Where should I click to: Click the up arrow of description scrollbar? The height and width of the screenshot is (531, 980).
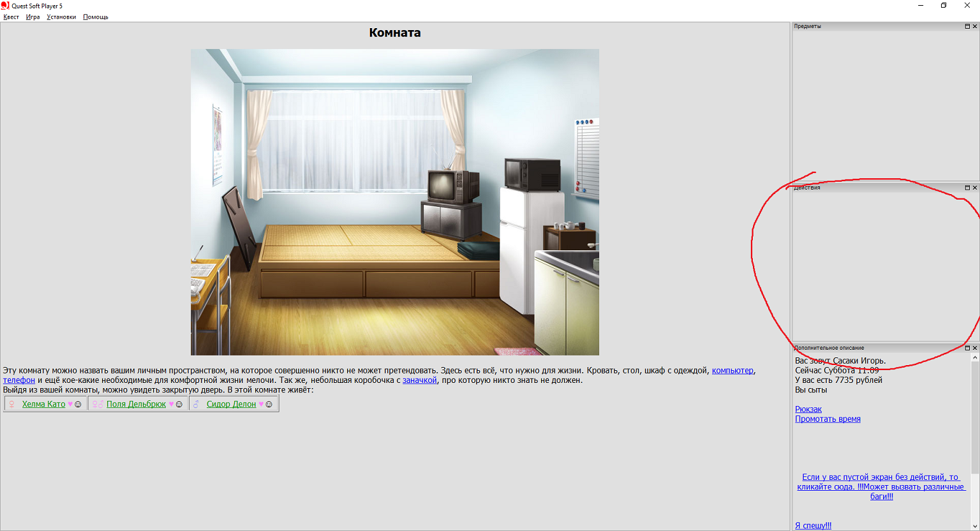coord(975,357)
